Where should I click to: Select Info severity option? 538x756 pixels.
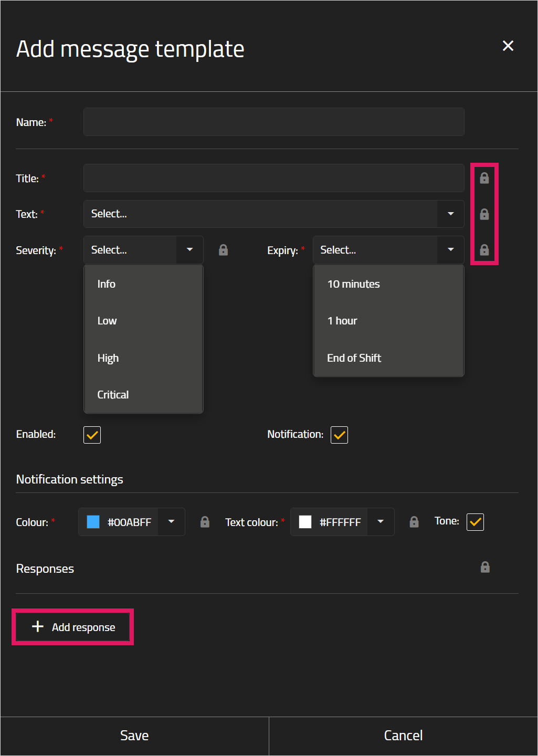click(x=143, y=284)
